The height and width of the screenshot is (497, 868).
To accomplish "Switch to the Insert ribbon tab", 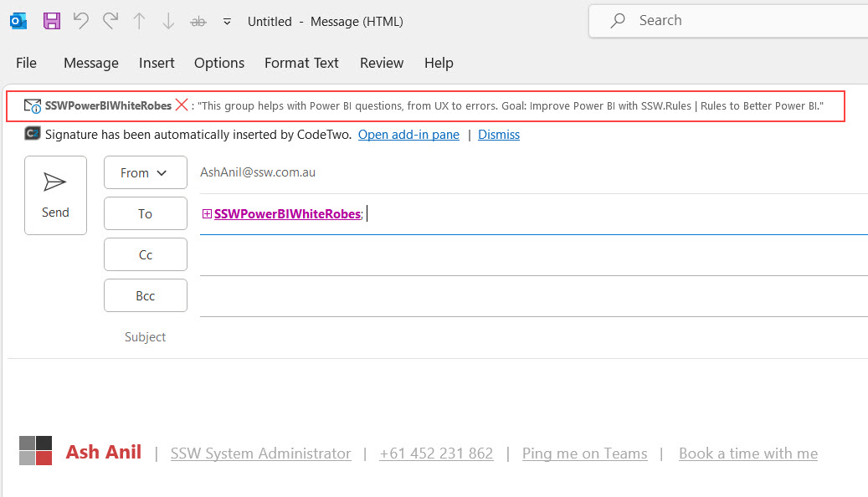I will [x=157, y=63].
